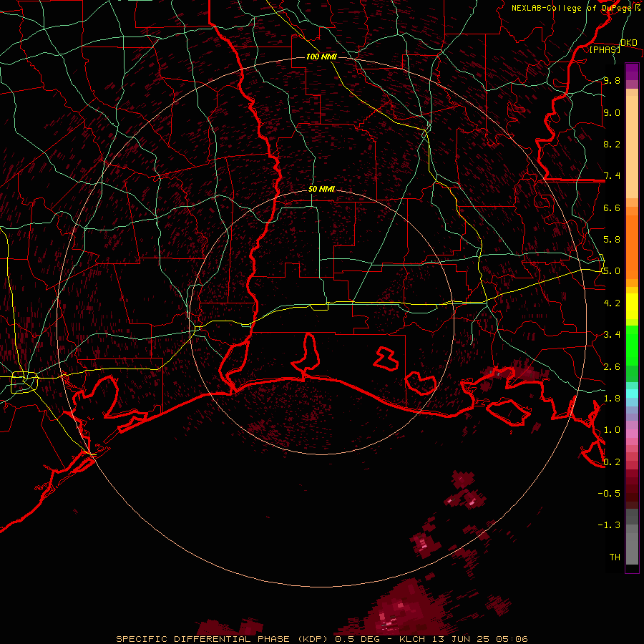Click the 1.0 value on color scale

point(612,430)
